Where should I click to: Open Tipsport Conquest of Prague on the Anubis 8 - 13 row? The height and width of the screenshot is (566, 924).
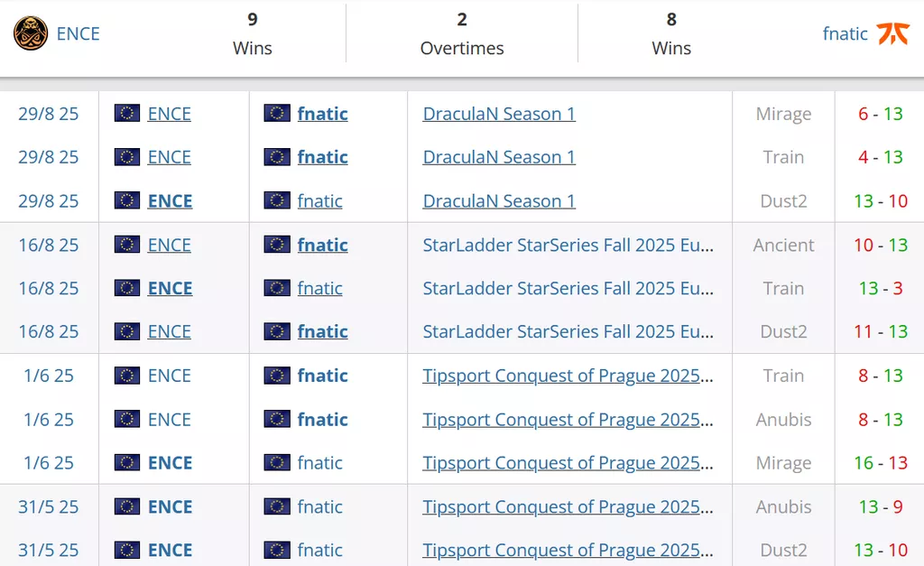click(x=568, y=419)
